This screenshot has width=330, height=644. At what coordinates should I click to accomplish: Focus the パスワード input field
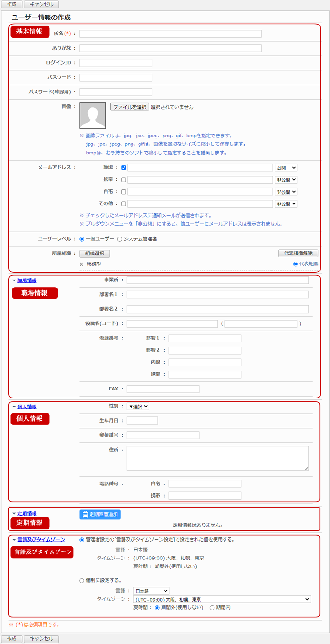coord(116,77)
